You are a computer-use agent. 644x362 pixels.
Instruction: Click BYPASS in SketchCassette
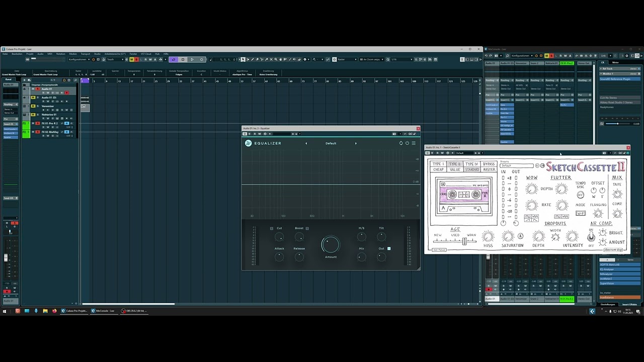(x=489, y=164)
